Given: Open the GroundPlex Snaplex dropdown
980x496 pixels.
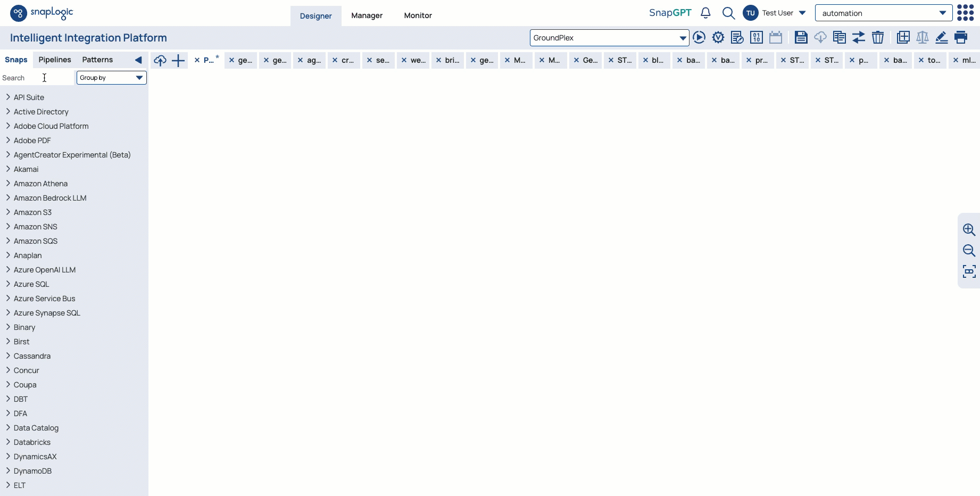Looking at the screenshot, I should 609,38.
